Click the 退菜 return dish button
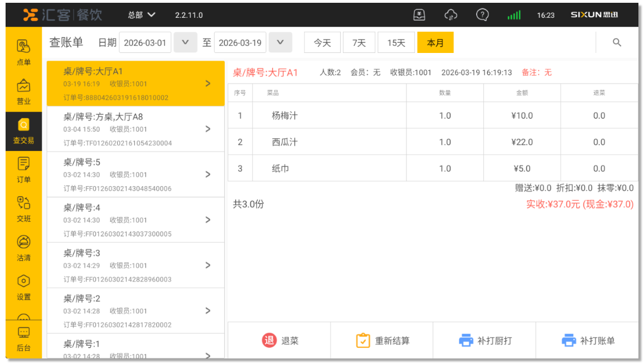The image size is (644, 364). point(279,340)
